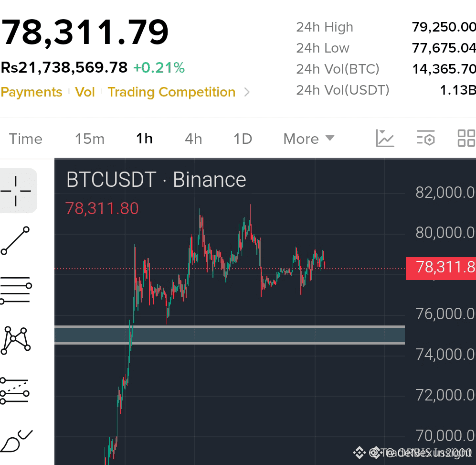Open the grid layout icon

[x=466, y=138]
